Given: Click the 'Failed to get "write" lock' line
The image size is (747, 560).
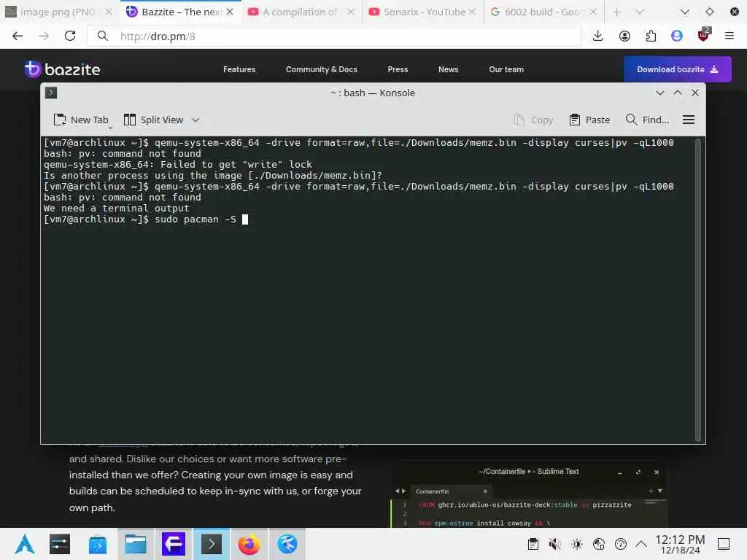Looking at the screenshot, I should [x=178, y=164].
